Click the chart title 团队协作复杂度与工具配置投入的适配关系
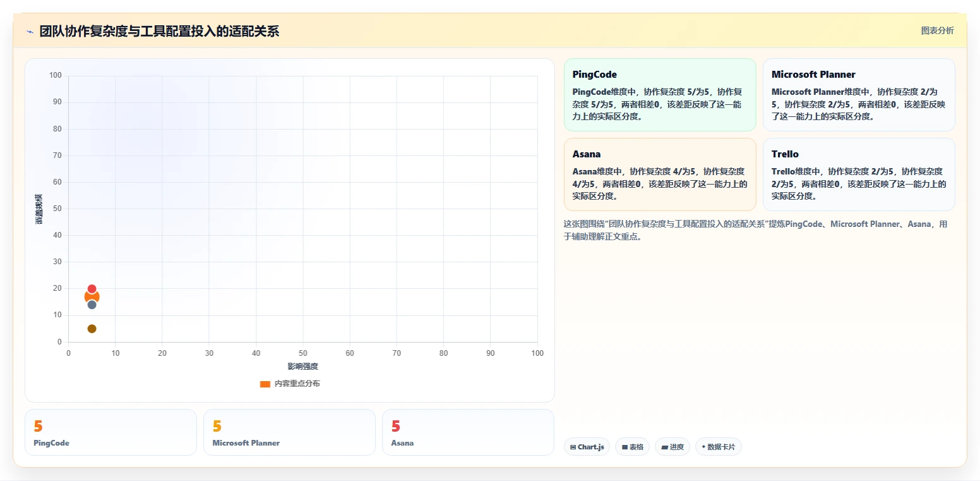This screenshot has height=481, width=980. (159, 32)
